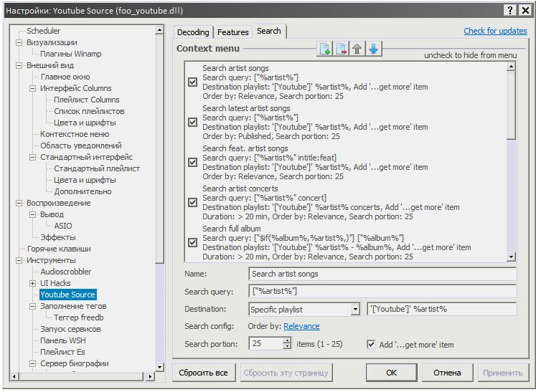Click the add new search item icon

click(325, 49)
